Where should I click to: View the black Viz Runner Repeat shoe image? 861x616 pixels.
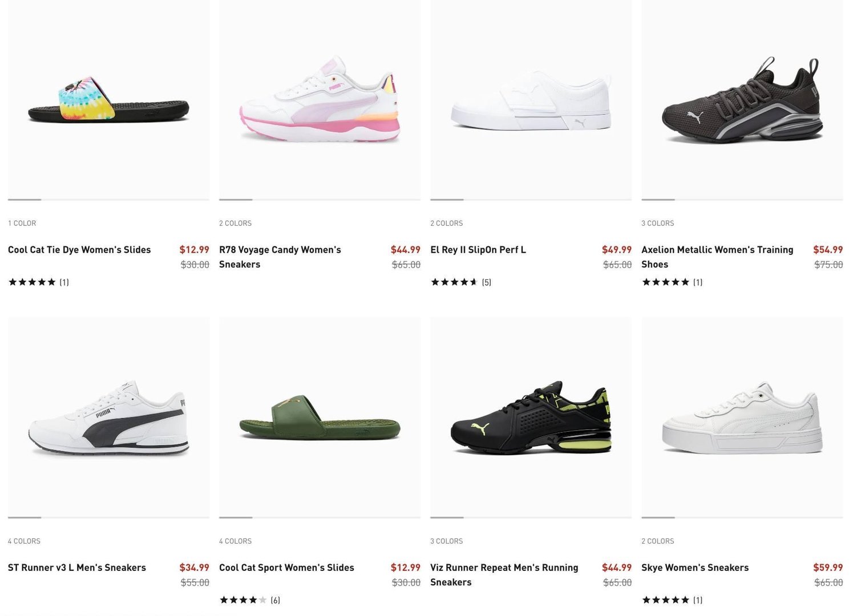tap(531, 418)
